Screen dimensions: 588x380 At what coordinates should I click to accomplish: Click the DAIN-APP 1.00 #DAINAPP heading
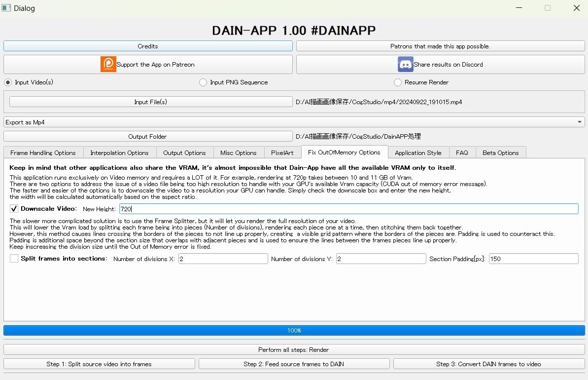[294, 31]
